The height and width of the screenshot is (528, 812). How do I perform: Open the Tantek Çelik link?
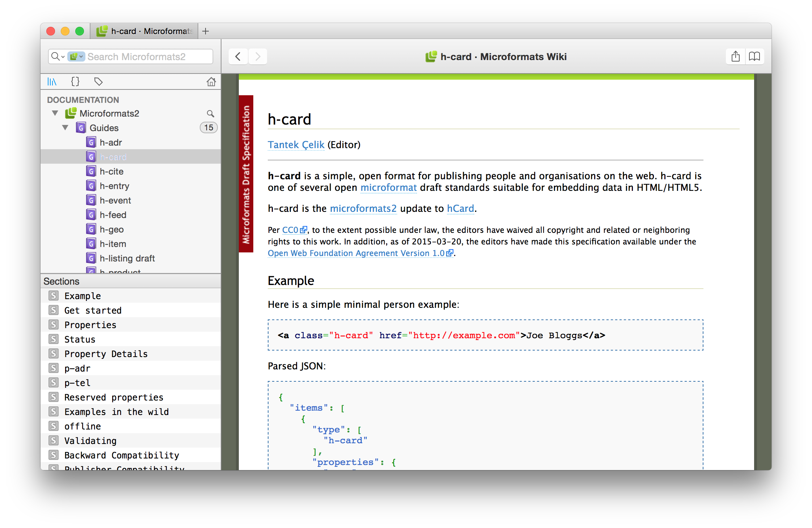tap(296, 145)
